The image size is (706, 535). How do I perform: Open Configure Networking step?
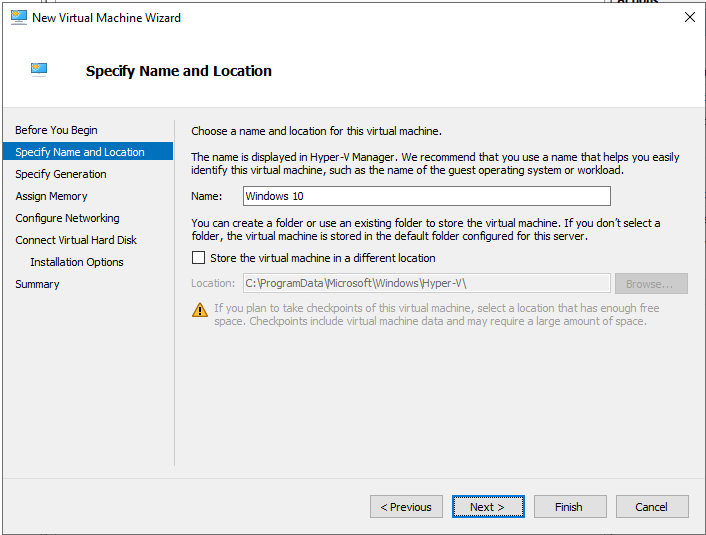[x=67, y=218]
